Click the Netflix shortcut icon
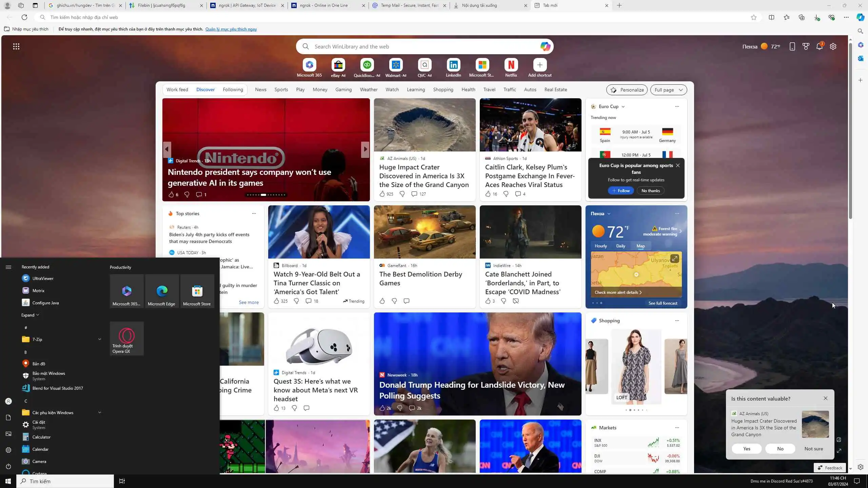This screenshot has width=868, height=488. 511,65
